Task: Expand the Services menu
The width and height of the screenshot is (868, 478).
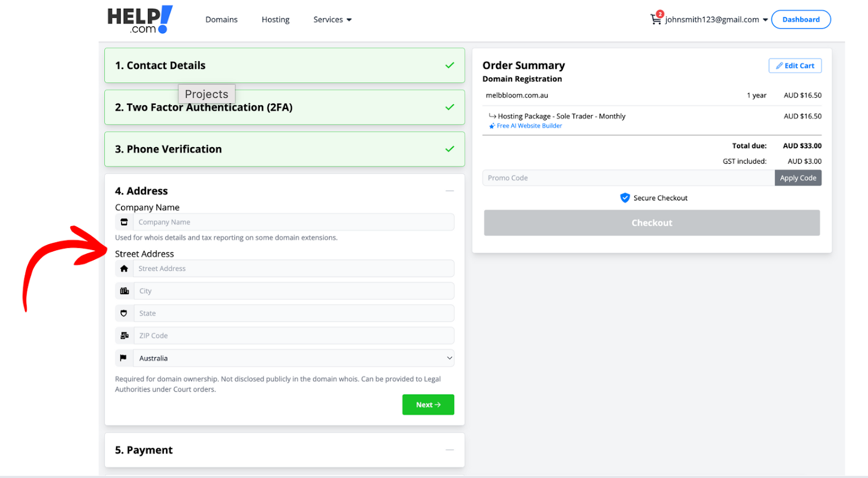Action: 332,20
